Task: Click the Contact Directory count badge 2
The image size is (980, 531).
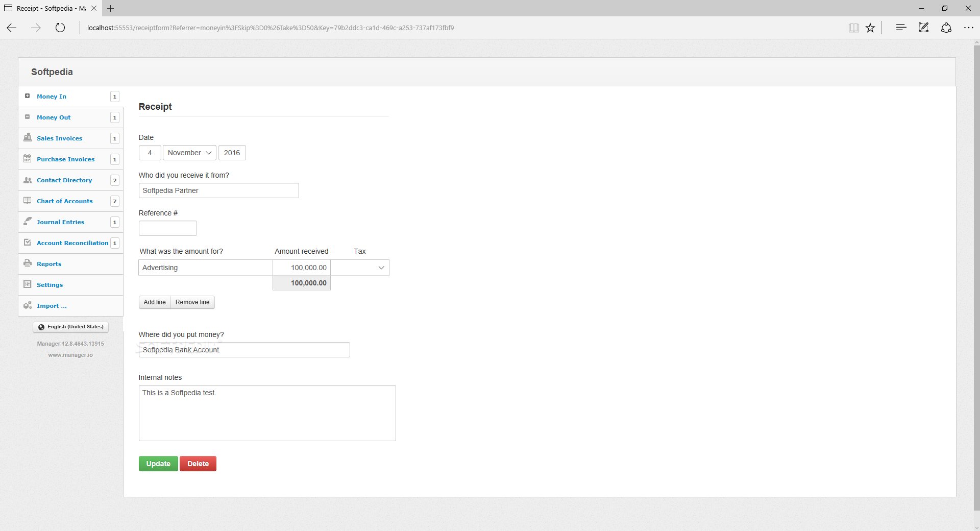Action: [x=115, y=180]
